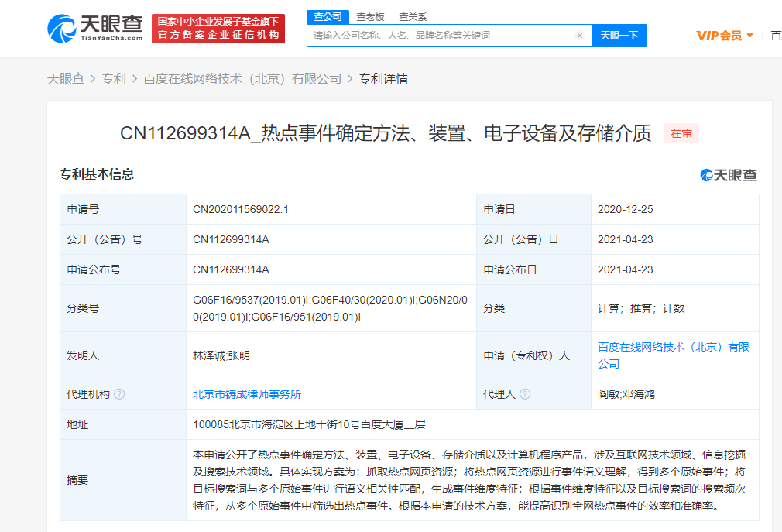Switch to the 查关系 tab
Screen dimensions: 782x532
[413, 17]
